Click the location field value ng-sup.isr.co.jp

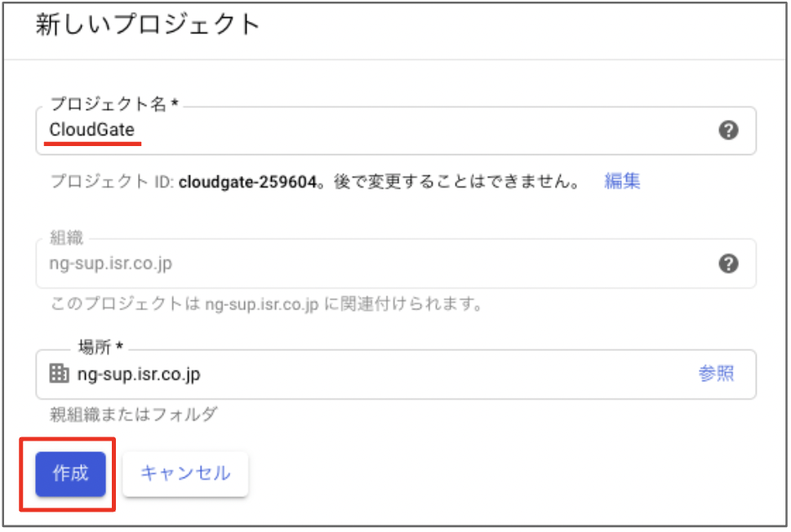point(139,375)
